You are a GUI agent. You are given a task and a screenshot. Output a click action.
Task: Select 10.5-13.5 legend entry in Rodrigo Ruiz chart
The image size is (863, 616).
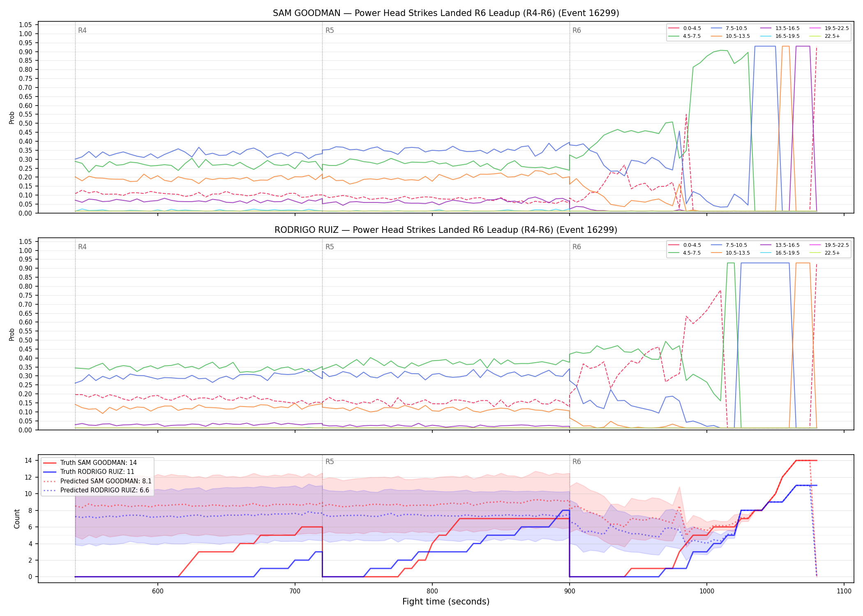(x=731, y=253)
